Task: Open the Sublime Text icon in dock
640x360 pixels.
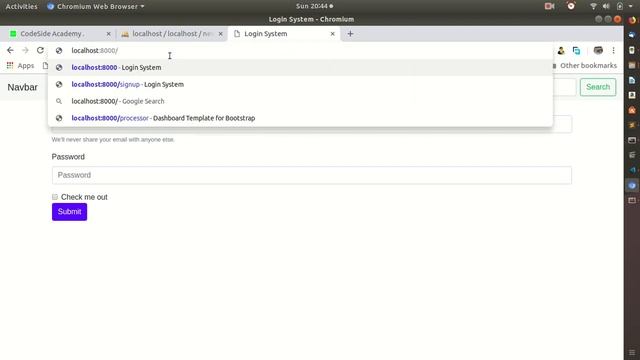Action: click(x=632, y=125)
